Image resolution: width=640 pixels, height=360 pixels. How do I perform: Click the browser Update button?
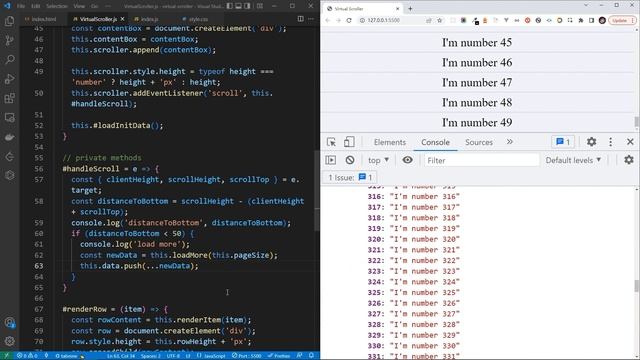click(622, 20)
